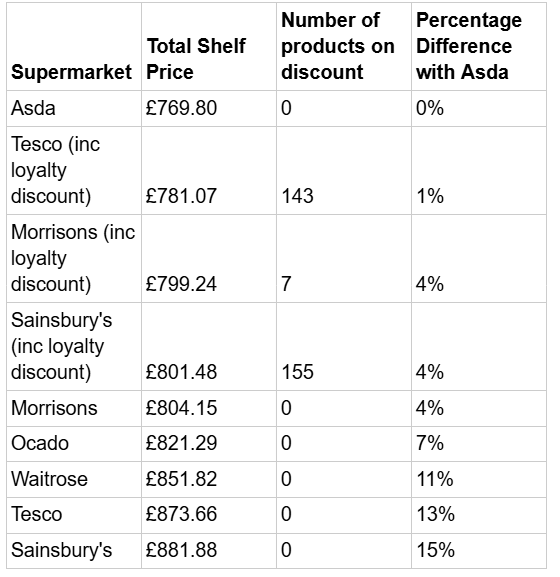Select the £804.15 Morrisons price cell

(209, 408)
